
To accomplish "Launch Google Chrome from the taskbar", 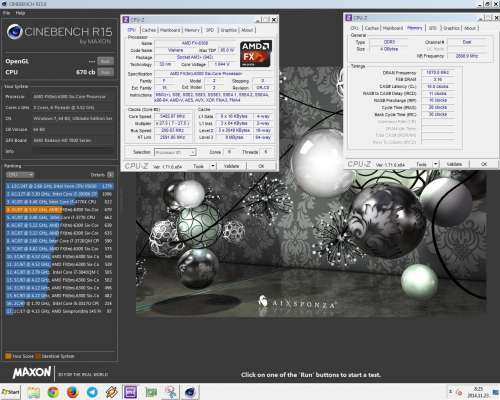I will point(53,392).
